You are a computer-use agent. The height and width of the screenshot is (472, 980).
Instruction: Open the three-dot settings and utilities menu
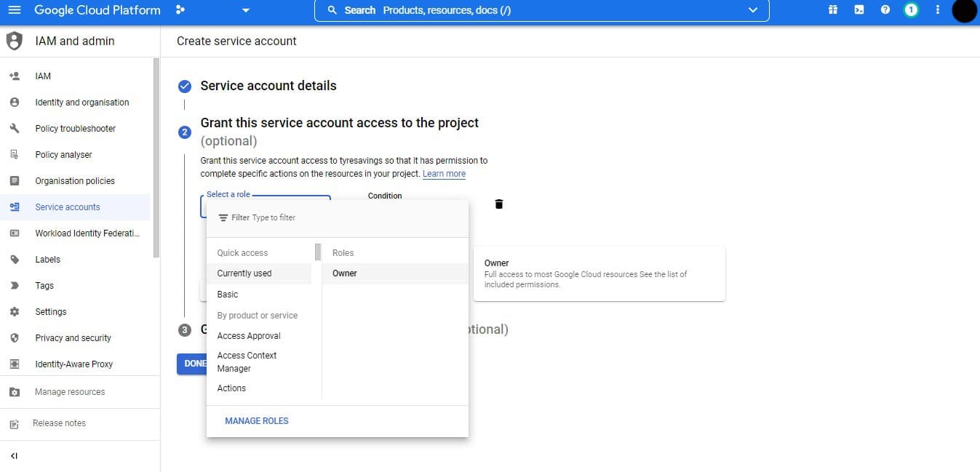tap(938, 10)
